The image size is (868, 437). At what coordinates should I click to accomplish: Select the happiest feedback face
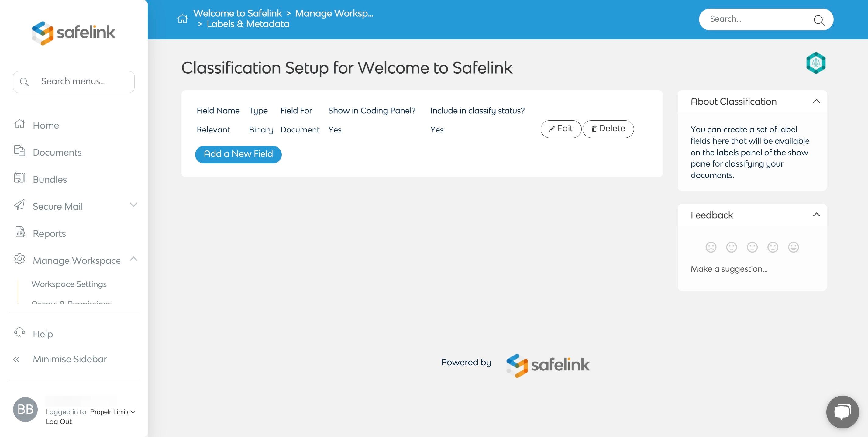(x=793, y=247)
